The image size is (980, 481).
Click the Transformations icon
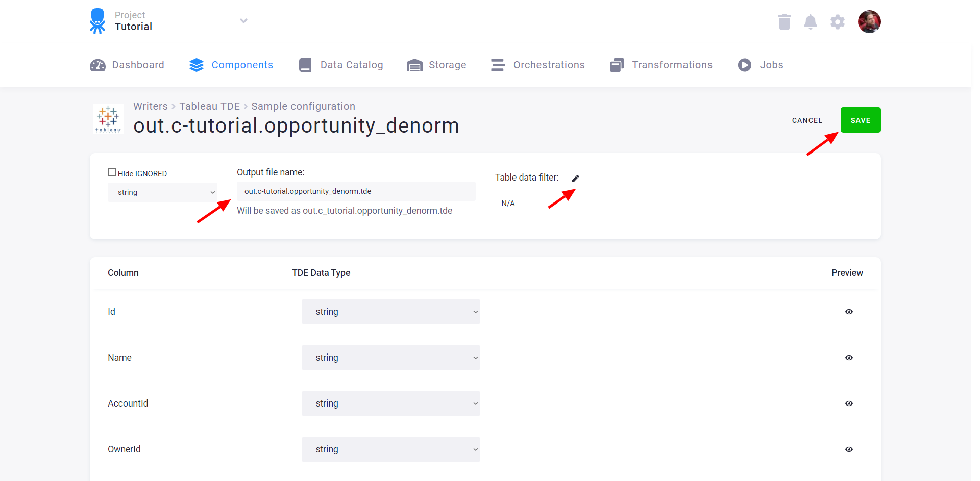[617, 65]
